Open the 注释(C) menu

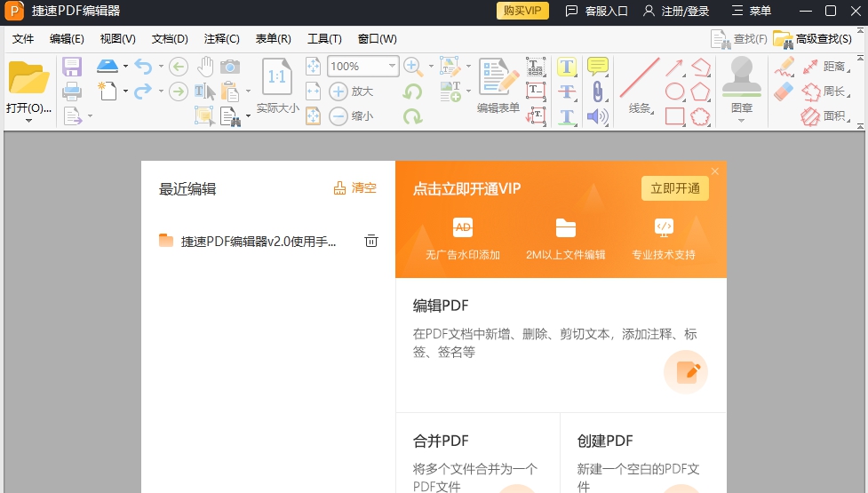(221, 39)
